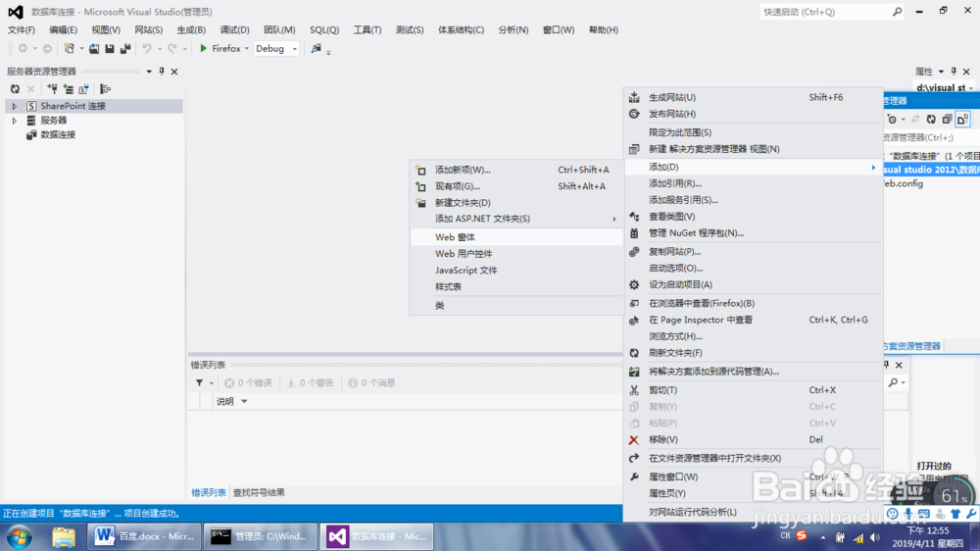Switch to the 错误列表 tab

(208, 493)
